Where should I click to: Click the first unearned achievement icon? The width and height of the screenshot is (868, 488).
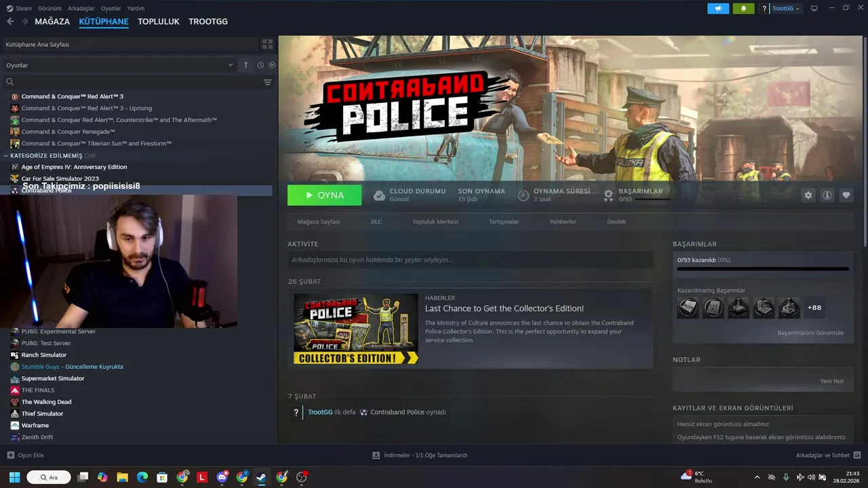[688, 308]
